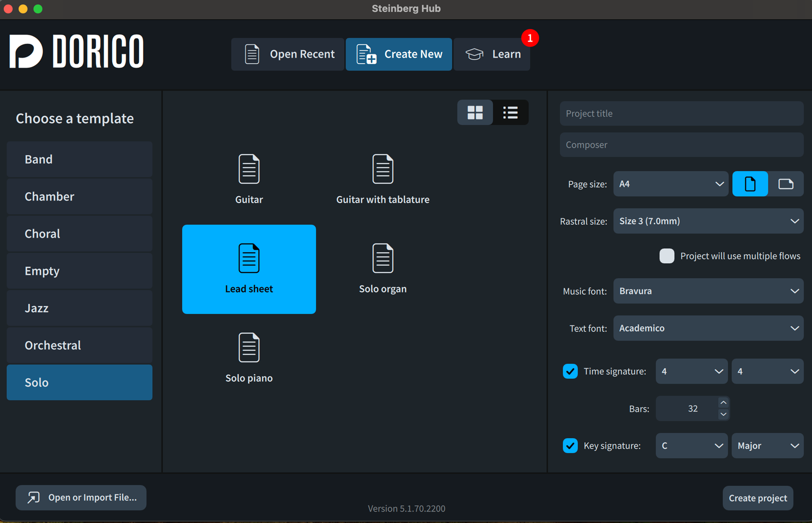Screen dimensions: 812x523
Task: Open the Music font dropdown
Action: pos(708,291)
